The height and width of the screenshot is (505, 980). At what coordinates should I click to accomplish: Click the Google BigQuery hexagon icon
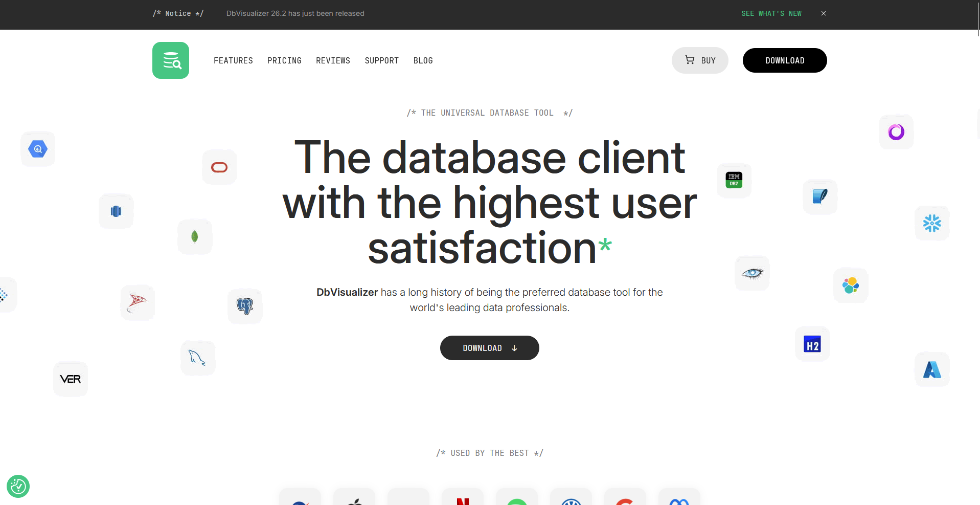coord(38,149)
